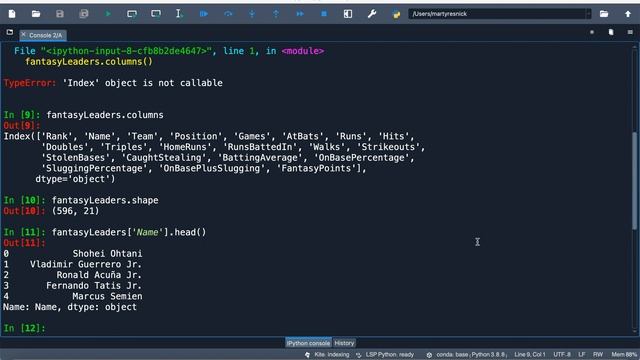Interrupt kernel circle icon in console pane
The width and height of the screenshot is (640, 360).
click(592, 32)
